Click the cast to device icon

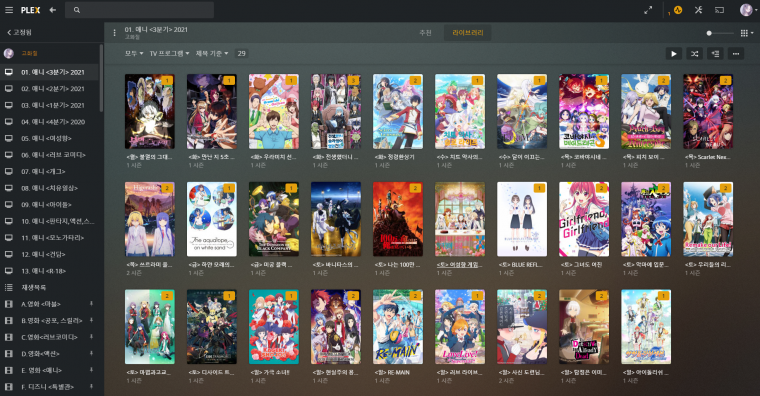tap(719, 10)
